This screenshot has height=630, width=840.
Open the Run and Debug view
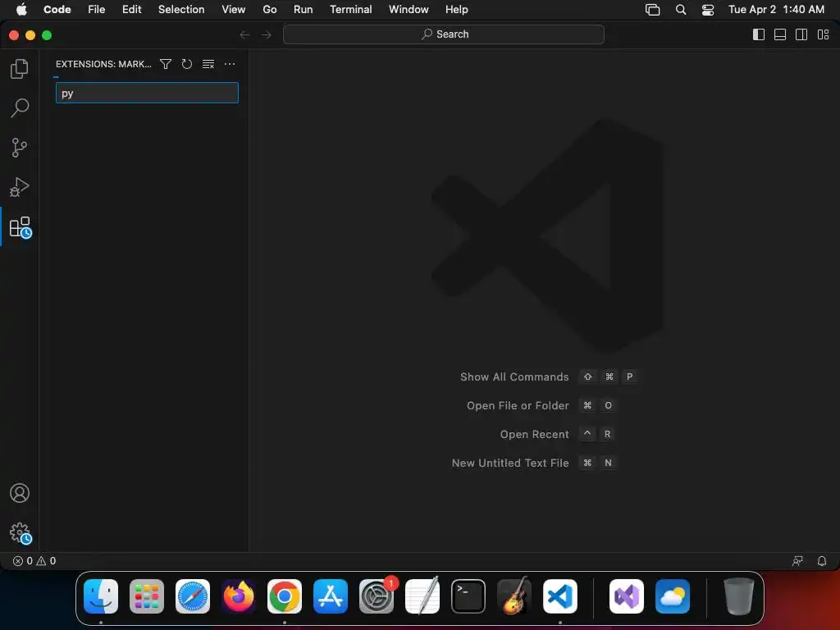(x=20, y=187)
